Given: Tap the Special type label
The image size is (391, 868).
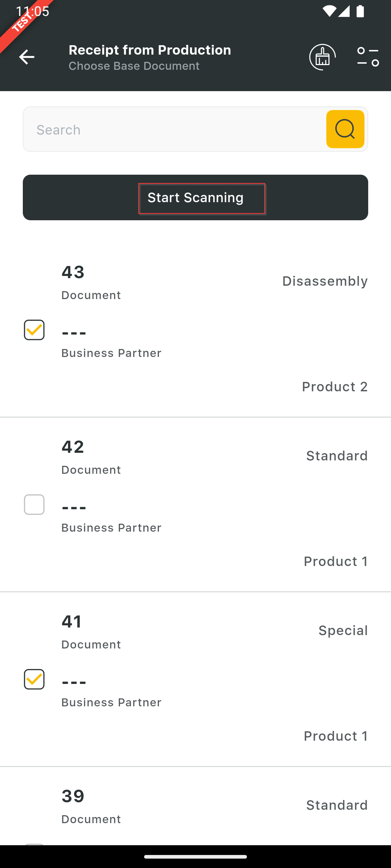Looking at the screenshot, I should tap(343, 630).
